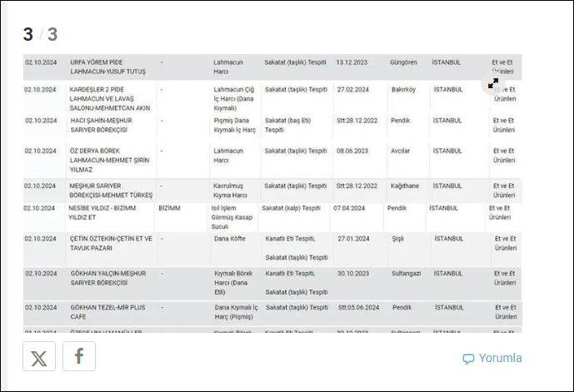Click the 3 / 3 image counter
The width and height of the screenshot is (574, 392).
point(40,34)
